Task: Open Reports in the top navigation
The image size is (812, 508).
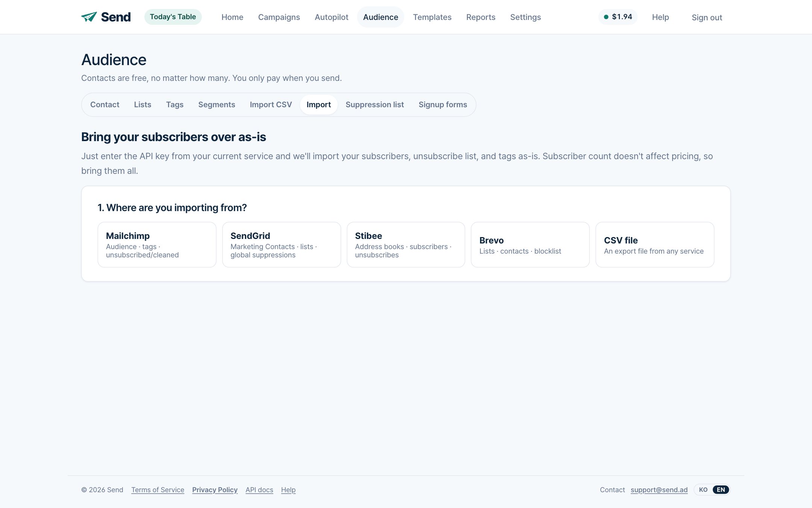Action: point(481,17)
